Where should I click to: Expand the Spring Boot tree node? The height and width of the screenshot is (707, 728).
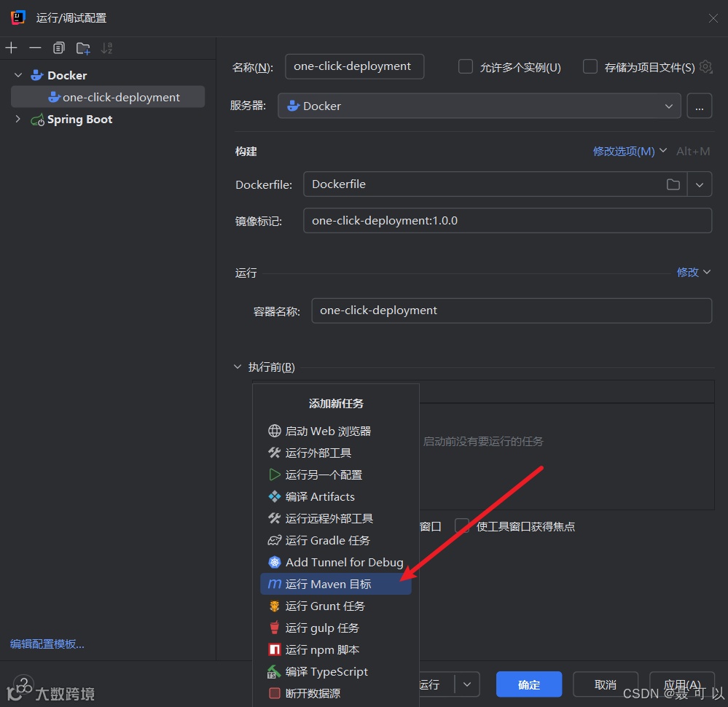pyautogui.click(x=17, y=119)
